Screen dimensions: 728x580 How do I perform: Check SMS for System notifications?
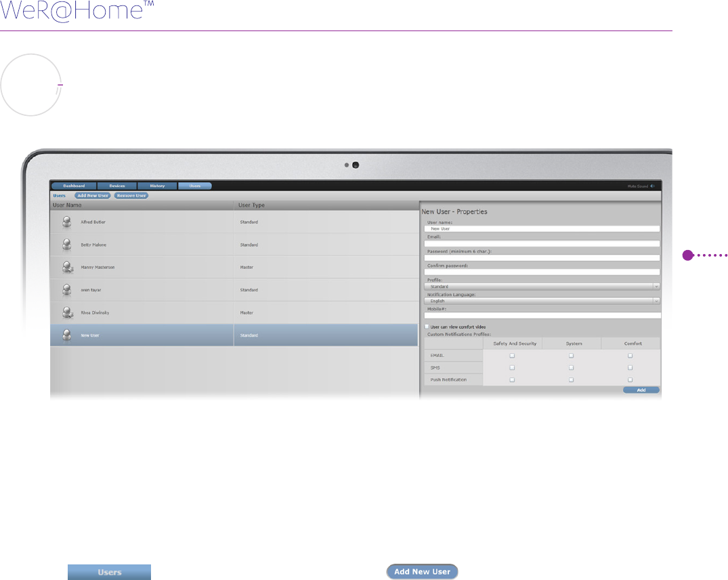pyautogui.click(x=571, y=368)
